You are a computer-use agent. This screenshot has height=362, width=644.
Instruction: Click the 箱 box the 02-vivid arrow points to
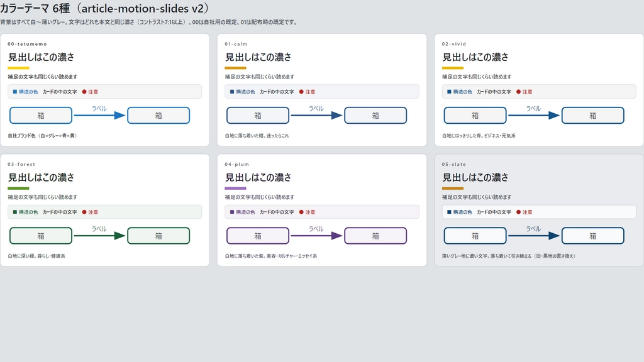(592, 116)
